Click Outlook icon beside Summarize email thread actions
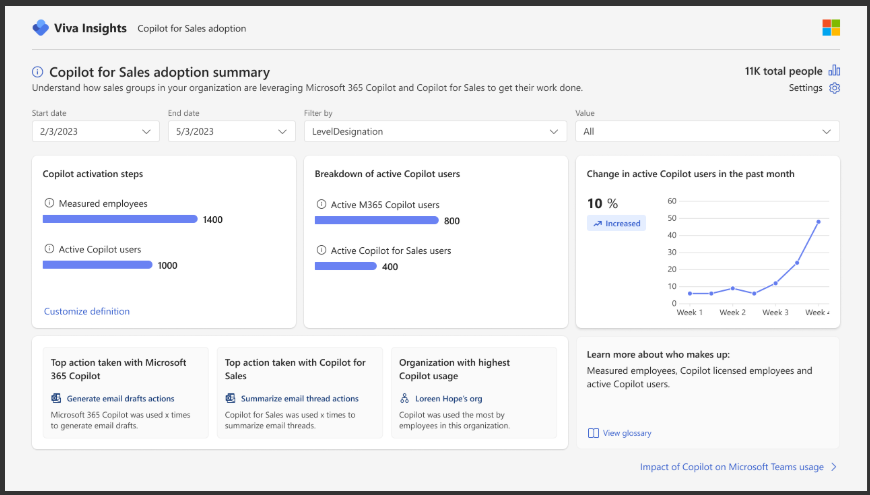 coord(230,398)
